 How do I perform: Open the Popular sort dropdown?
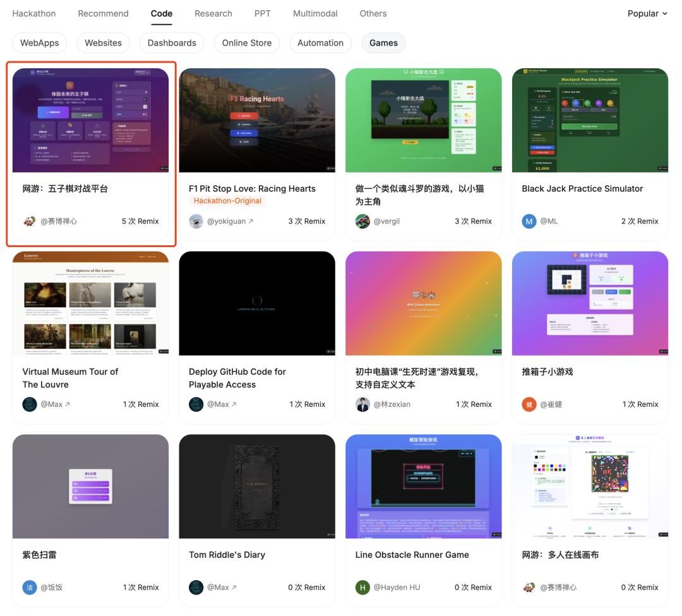click(647, 13)
